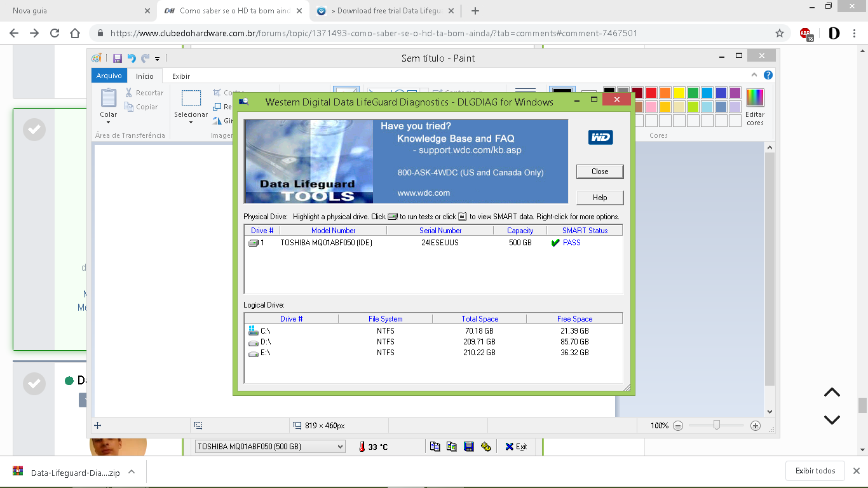
Task: Click the Paint zoom slider handle
Action: pyautogui.click(x=717, y=426)
